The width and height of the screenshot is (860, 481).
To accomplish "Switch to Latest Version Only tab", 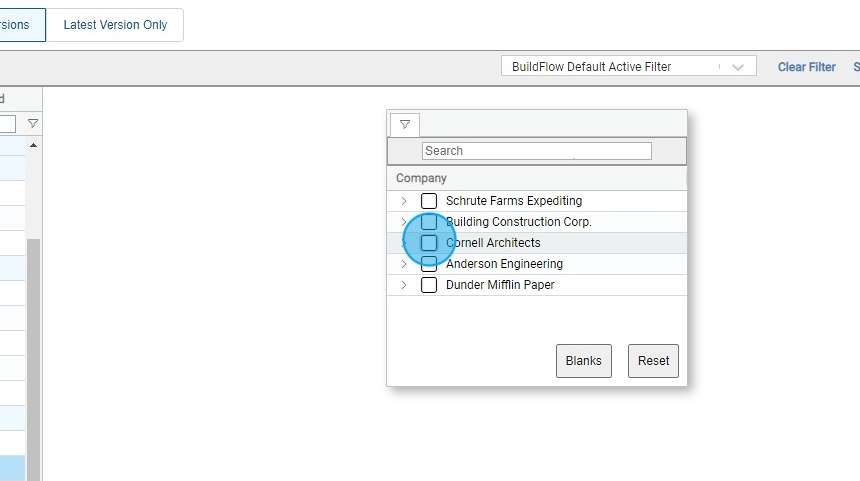I will click(x=115, y=25).
